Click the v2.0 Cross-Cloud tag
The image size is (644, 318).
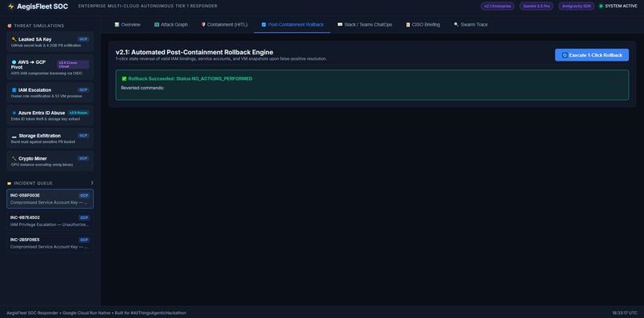click(73, 65)
